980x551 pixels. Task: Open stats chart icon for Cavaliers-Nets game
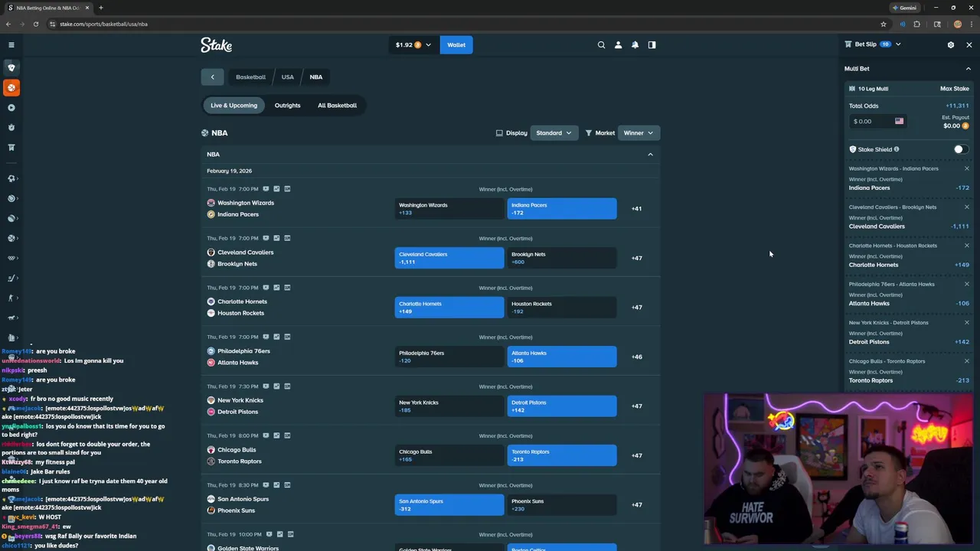tap(276, 238)
